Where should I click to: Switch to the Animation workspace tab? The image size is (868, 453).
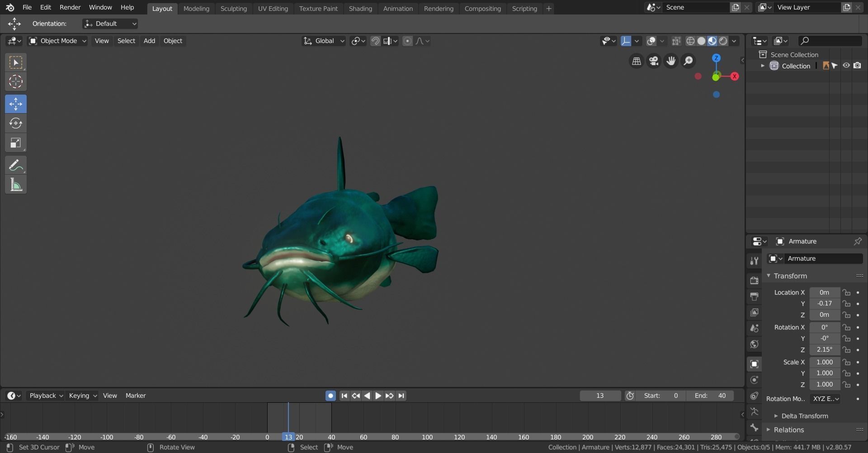point(398,9)
